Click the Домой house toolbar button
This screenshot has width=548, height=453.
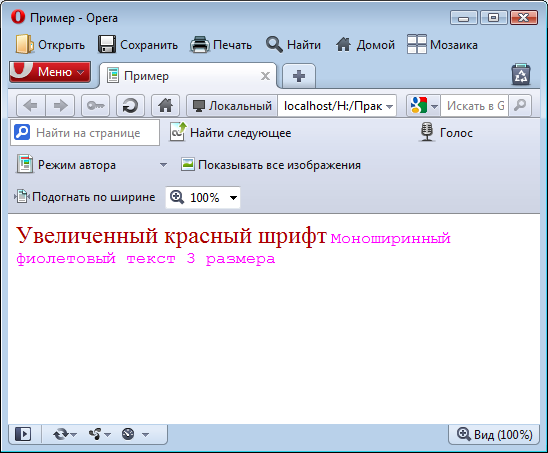365,45
